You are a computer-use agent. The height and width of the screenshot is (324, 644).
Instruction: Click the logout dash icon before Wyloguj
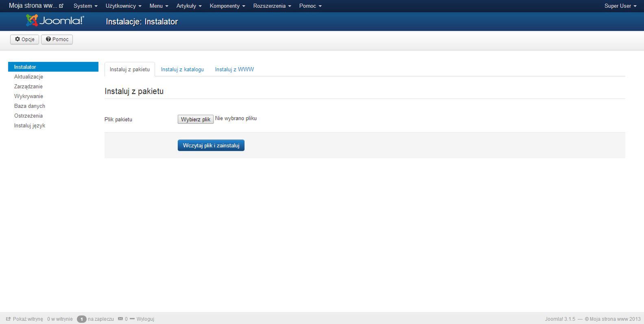(132, 319)
